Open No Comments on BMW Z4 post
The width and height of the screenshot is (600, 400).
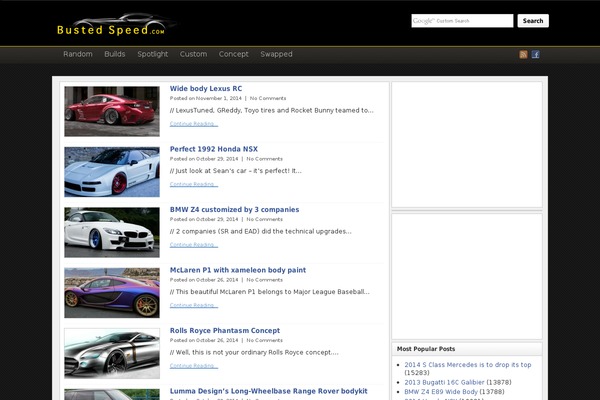(264, 219)
